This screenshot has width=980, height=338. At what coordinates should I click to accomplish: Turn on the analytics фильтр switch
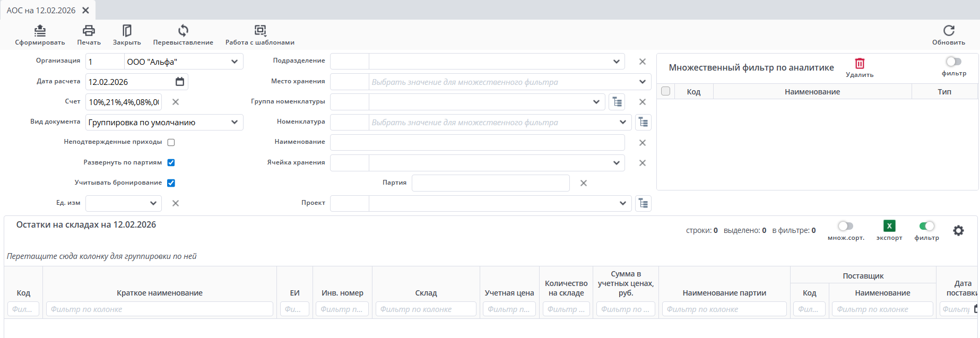pos(953,62)
